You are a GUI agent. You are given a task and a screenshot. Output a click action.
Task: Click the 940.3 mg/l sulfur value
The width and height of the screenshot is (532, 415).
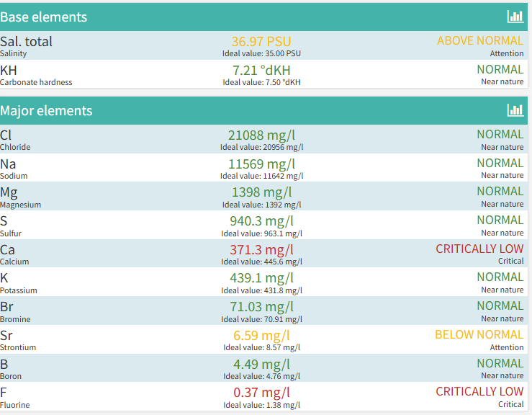(261, 221)
